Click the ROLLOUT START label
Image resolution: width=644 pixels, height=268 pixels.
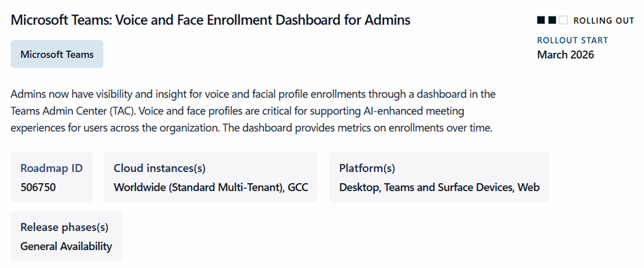click(573, 40)
